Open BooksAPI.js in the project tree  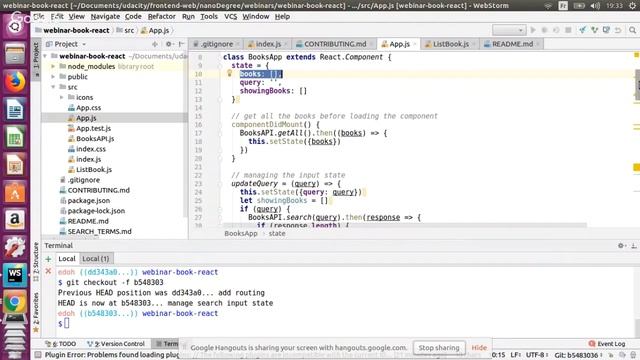pyautogui.click(x=95, y=138)
